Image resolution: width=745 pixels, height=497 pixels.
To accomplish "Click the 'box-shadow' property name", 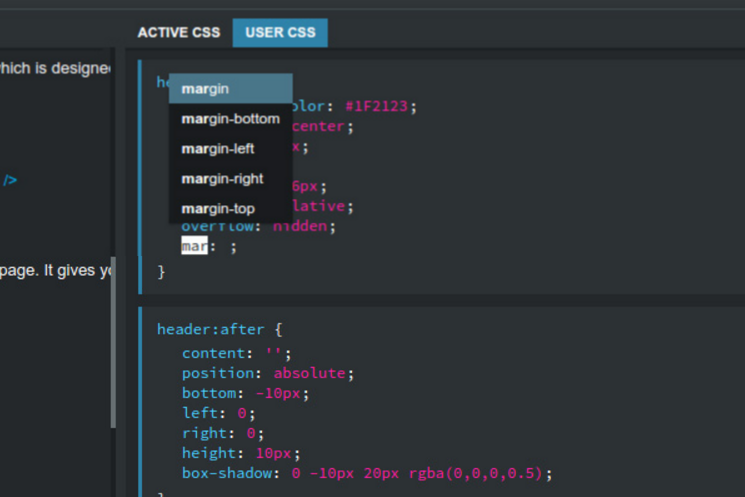I will (x=227, y=473).
